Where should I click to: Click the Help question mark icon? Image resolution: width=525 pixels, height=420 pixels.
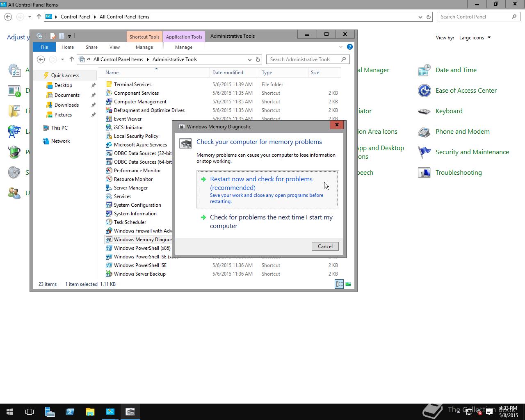click(349, 47)
